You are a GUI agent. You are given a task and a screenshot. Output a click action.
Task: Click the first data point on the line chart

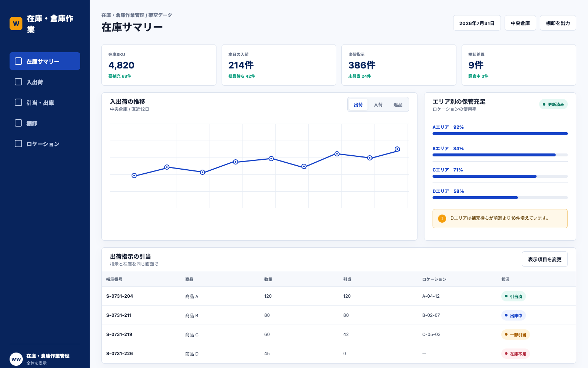click(x=134, y=176)
